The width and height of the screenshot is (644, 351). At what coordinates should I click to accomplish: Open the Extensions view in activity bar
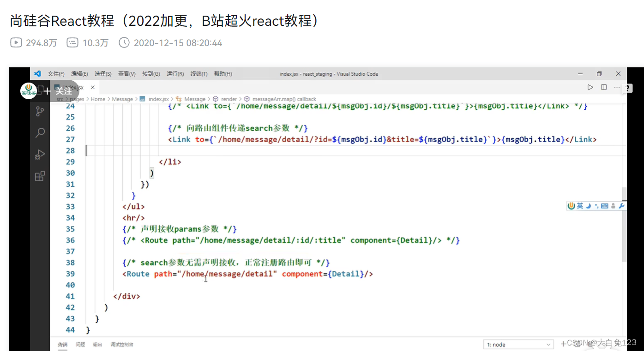pyautogui.click(x=40, y=176)
